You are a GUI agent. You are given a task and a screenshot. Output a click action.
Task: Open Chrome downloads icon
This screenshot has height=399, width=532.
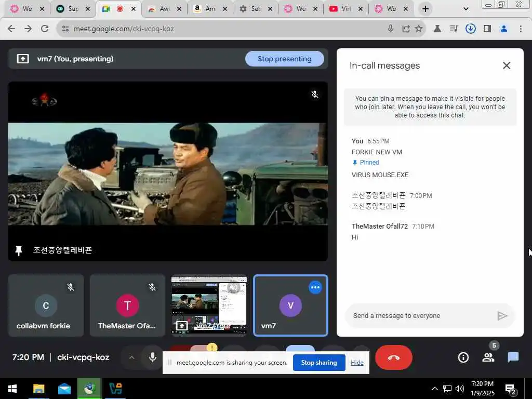click(x=470, y=29)
